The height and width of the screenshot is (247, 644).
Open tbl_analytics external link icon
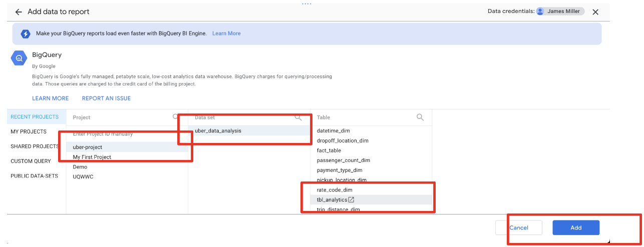click(352, 199)
